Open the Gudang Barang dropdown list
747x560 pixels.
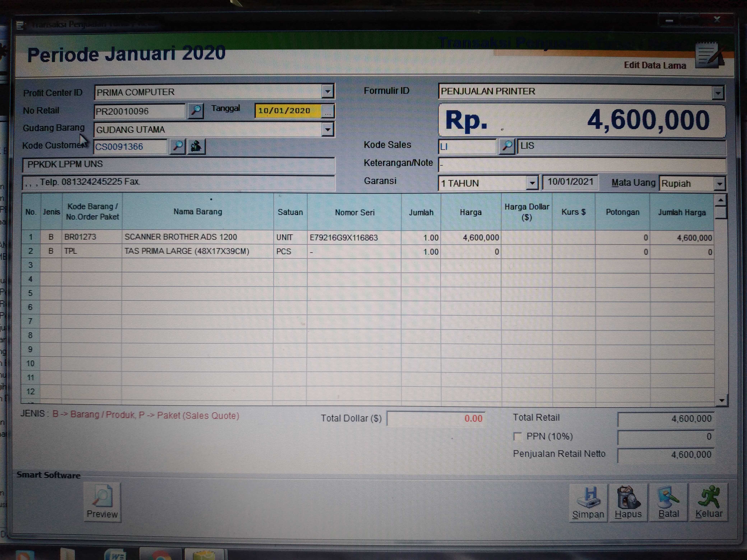click(327, 130)
